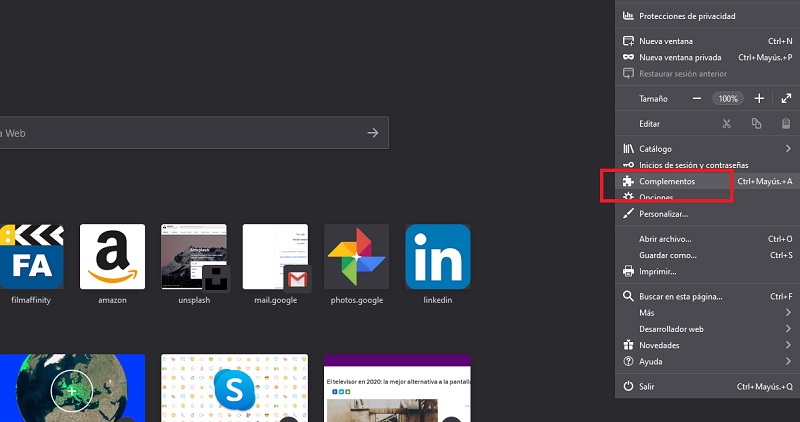Toggle full screen mode icon
This screenshot has height=422, width=800.
[786, 98]
